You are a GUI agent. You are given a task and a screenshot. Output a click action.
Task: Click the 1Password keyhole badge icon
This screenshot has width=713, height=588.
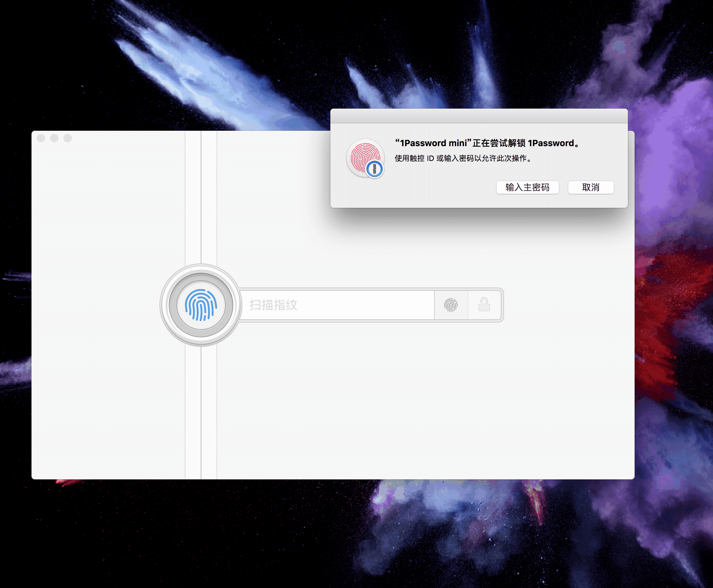375,169
